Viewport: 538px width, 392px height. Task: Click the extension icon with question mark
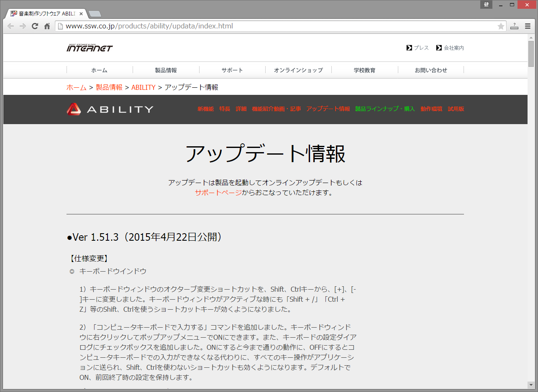click(x=514, y=26)
